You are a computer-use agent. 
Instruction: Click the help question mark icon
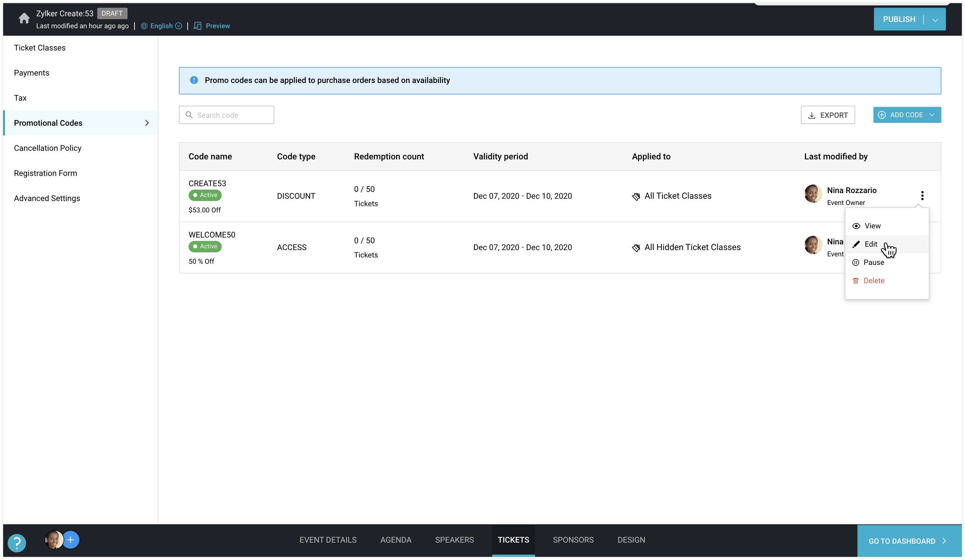tap(17, 542)
